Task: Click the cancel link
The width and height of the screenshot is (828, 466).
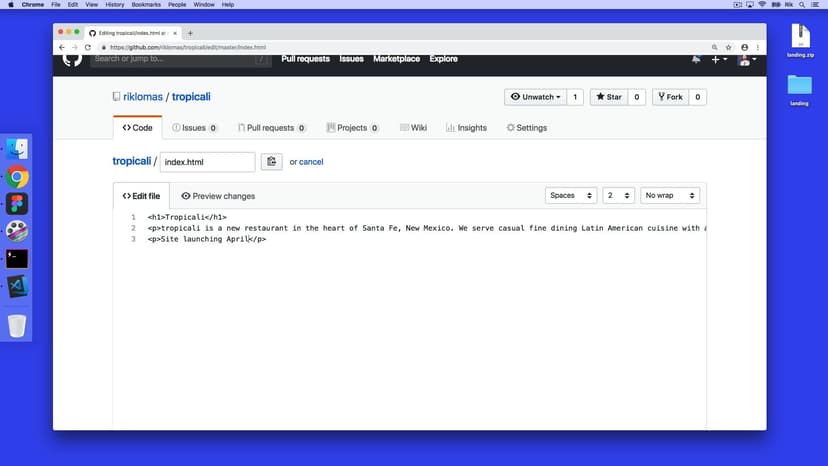Action: 311,162
